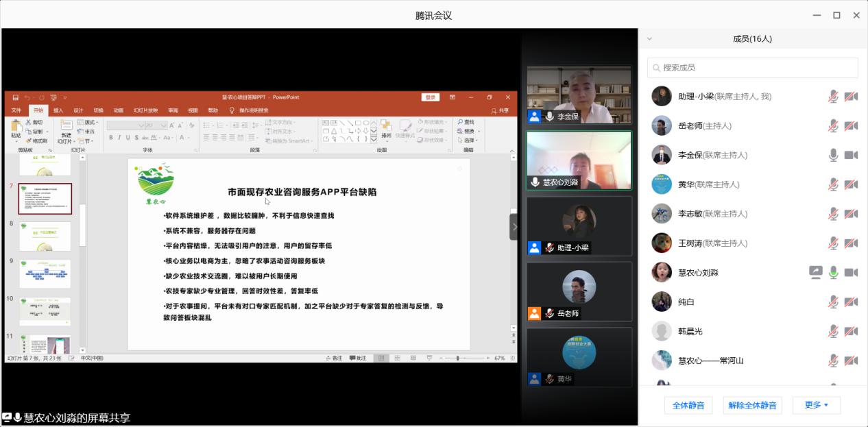Collapse video strip using side arrow

pyautogui.click(x=514, y=227)
